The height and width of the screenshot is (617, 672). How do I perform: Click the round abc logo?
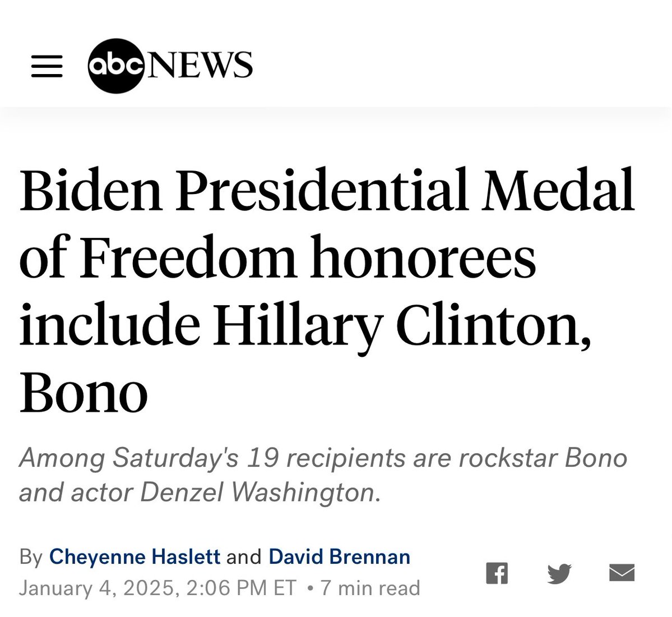pos(117,66)
